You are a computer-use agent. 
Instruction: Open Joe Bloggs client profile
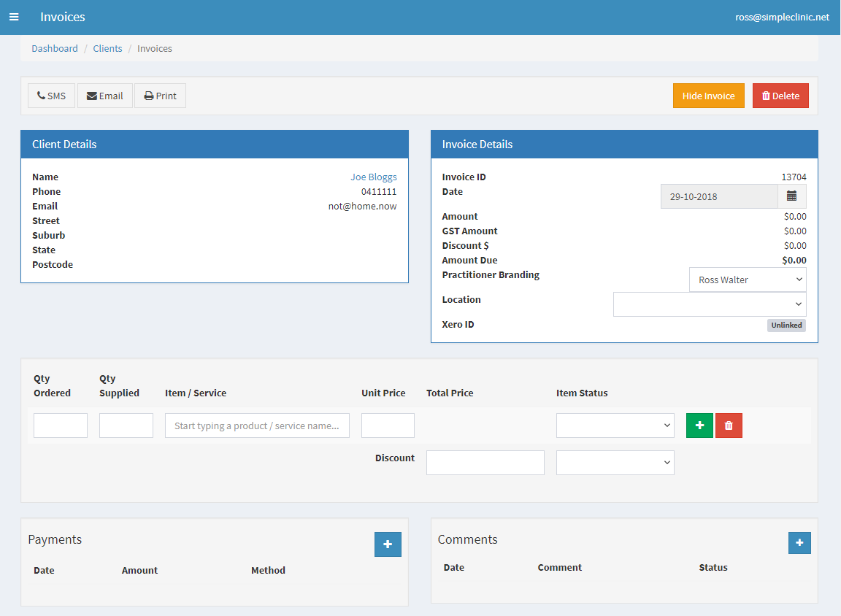[373, 177]
